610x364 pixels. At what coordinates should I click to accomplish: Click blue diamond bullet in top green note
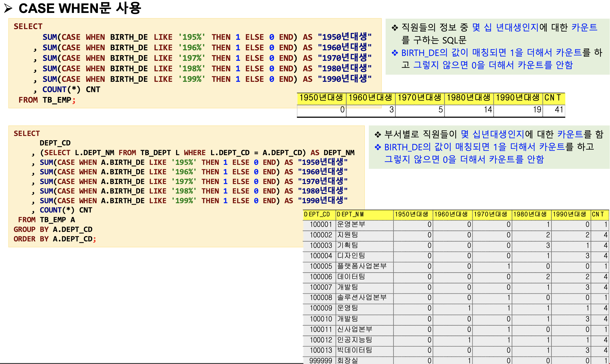(395, 53)
